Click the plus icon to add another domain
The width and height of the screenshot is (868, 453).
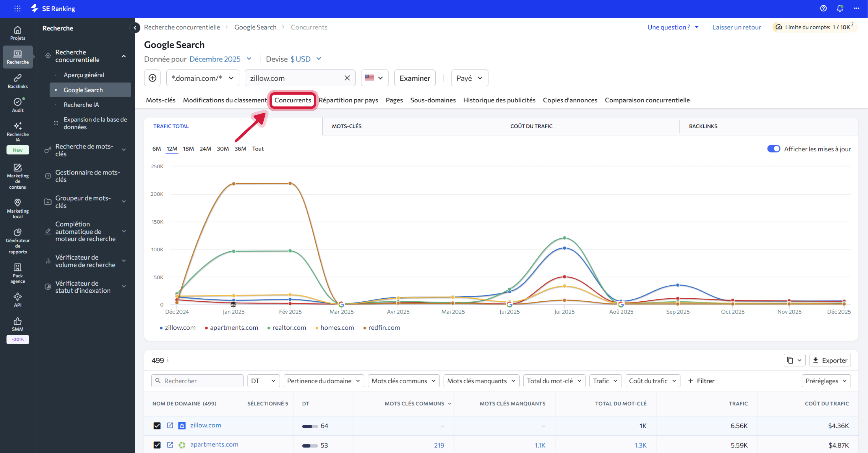click(x=152, y=78)
